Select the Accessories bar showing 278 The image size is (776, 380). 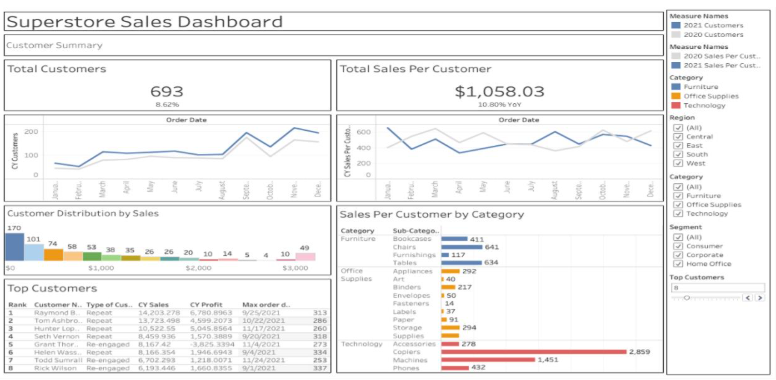point(450,343)
